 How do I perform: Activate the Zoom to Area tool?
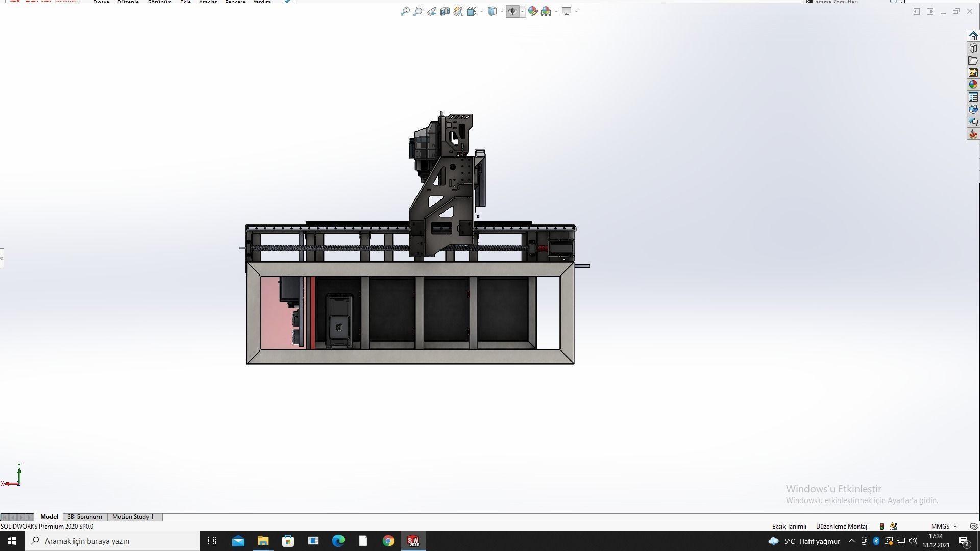[419, 11]
